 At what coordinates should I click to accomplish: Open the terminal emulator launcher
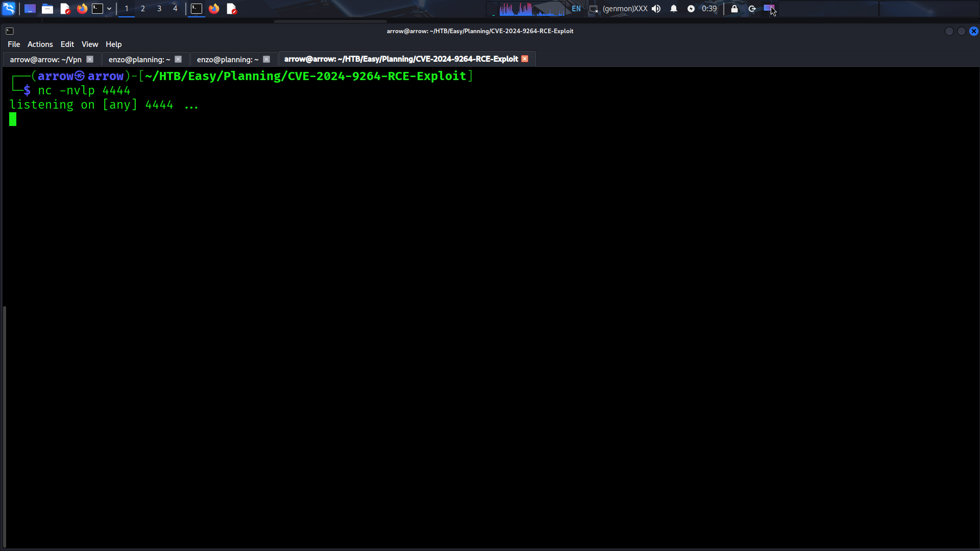[x=97, y=9]
